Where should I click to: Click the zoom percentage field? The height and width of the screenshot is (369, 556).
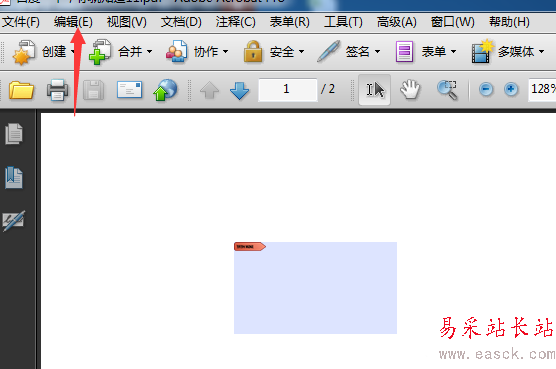tap(542, 89)
